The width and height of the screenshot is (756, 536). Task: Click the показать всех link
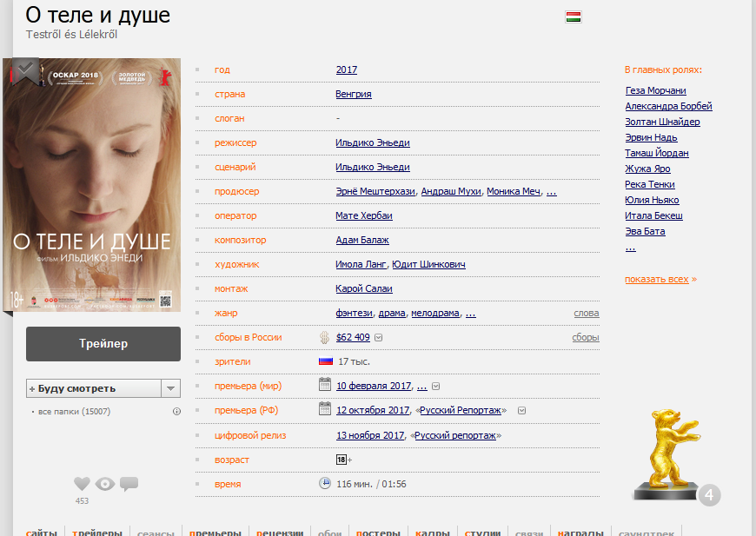656,280
